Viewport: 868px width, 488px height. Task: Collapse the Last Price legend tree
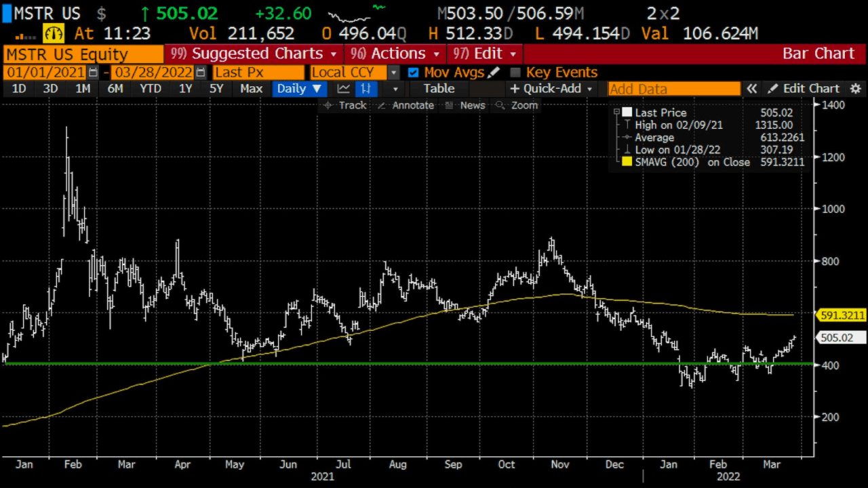pos(616,113)
